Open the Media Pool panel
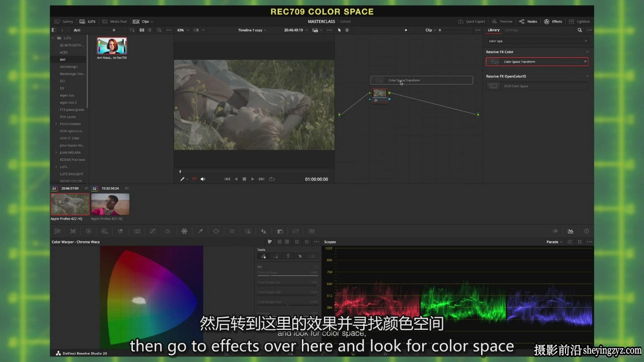Image resolution: width=644 pixels, height=362 pixels. pyautogui.click(x=114, y=22)
